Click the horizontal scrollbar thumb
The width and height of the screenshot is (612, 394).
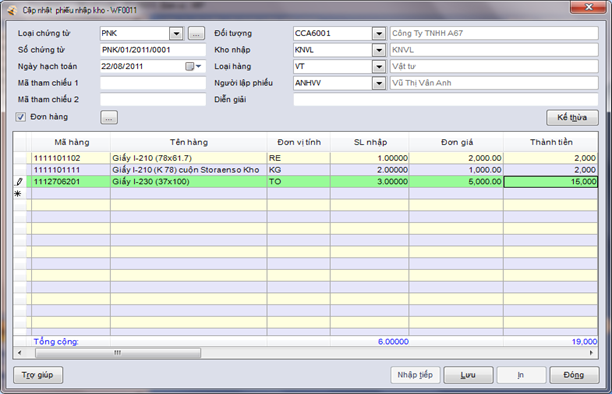tap(118, 353)
